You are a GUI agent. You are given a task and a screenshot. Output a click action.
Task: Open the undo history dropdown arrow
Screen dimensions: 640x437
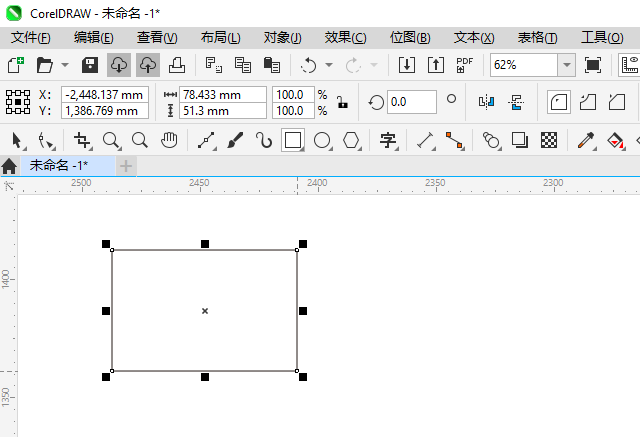[329, 65]
